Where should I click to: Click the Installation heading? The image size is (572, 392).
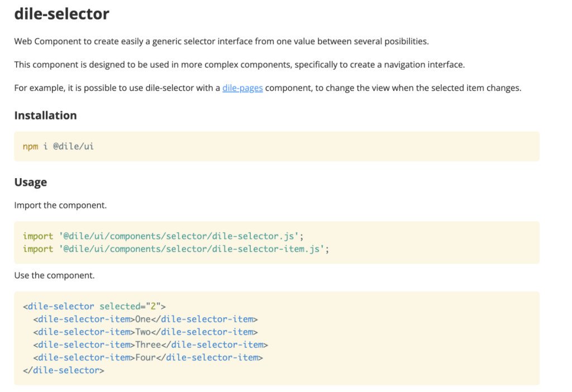(45, 116)
